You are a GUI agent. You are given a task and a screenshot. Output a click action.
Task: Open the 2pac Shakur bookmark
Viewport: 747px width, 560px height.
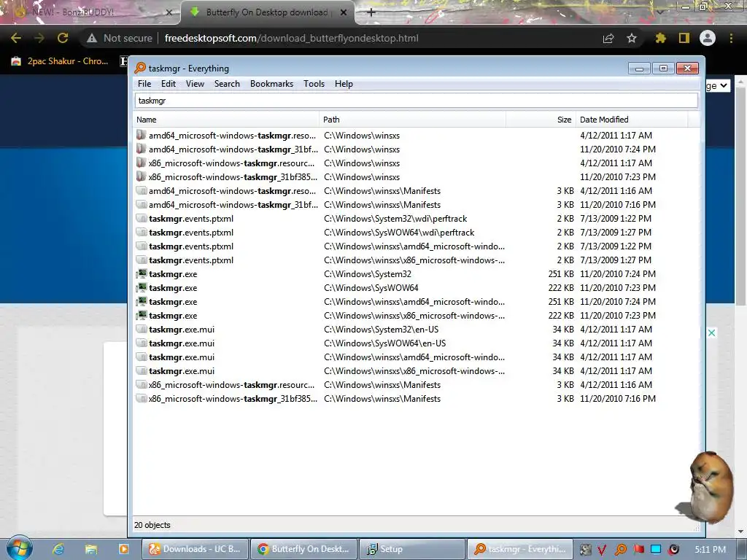point(61,61)
